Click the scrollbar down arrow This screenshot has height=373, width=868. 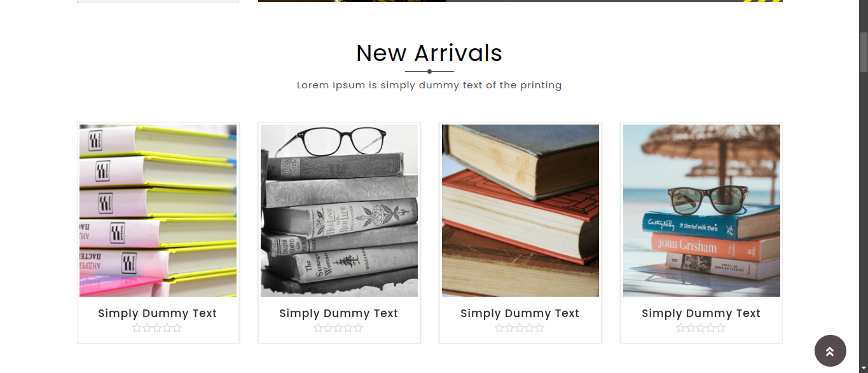point(864,368)
